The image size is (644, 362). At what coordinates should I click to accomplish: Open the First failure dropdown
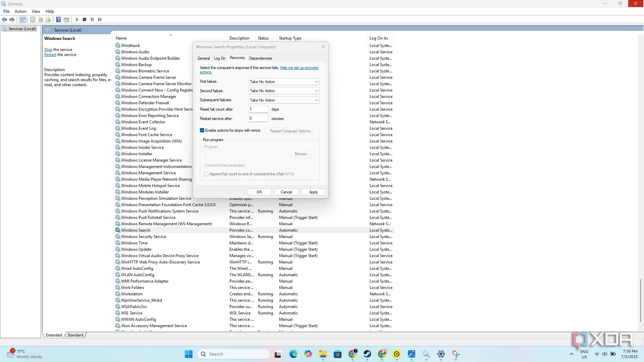point(284,82)
